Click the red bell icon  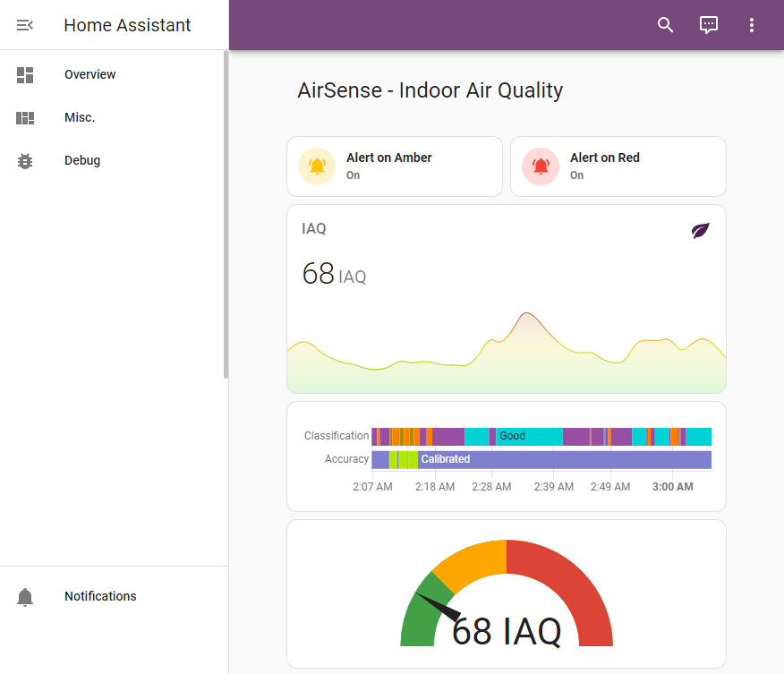[x=541, y=166]
